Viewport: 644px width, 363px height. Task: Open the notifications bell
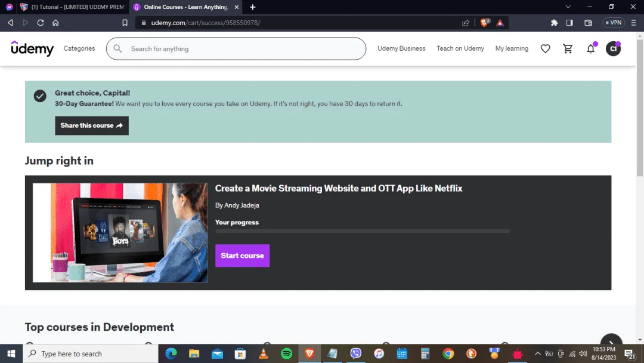pos(590,48)
